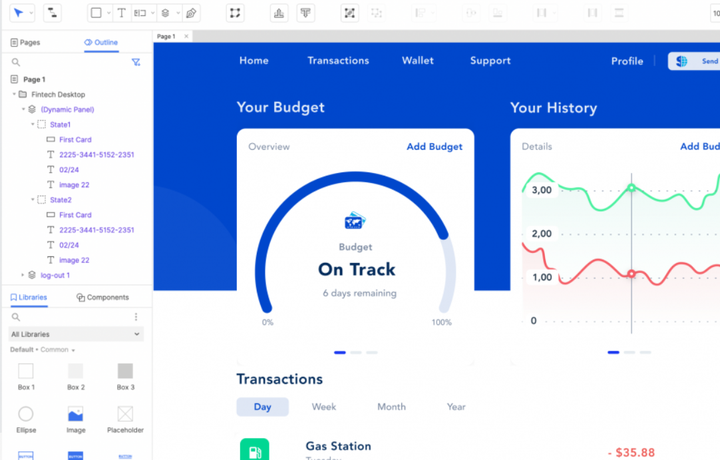Select the Page 1 canvas tab
The height and width of the screenshot is (460, 720).
pyautogui.click(x=166, y=36)
